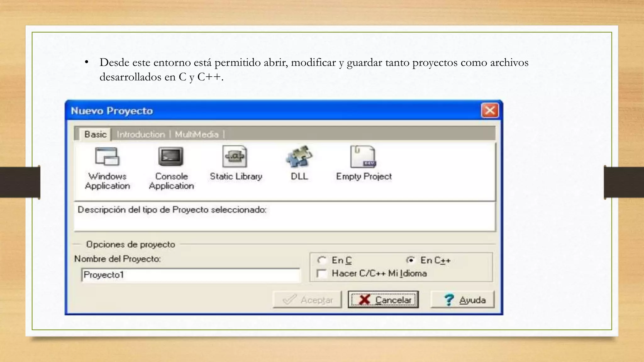Screen dimensions: 644x362
Task: Click the Cancelar button
Action: click(383, 300)
